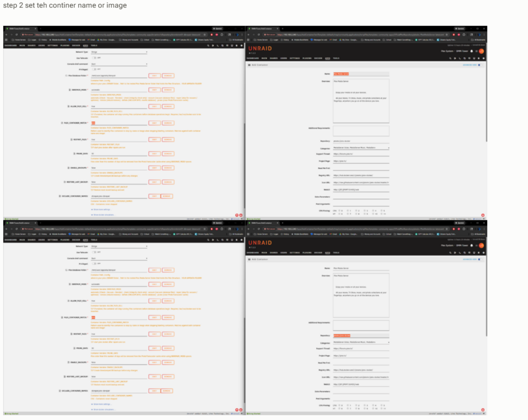Click EDIT beside ENABLE_BACKUPS in top-left window

154,168
